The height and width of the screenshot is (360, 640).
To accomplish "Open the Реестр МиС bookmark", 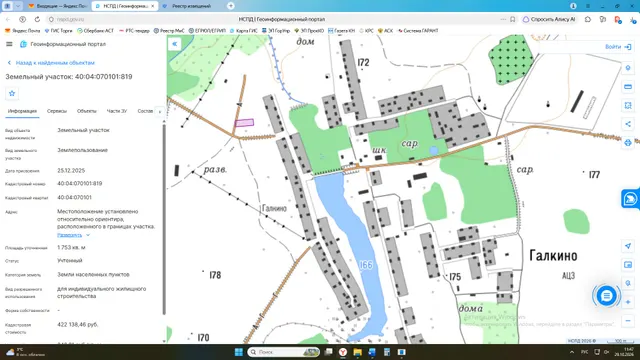I will coord(169,31).
